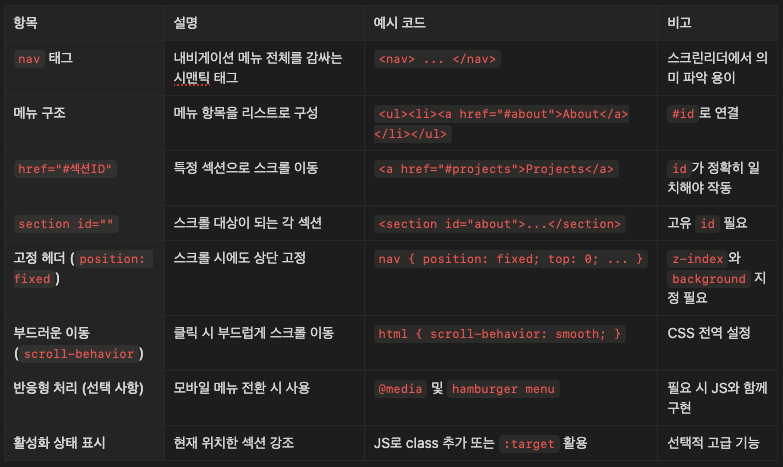Click '필요 시 JS와 함께 구현' note
Image resolution: width=783 pixels, height=467 pixels.
(717, 398)
